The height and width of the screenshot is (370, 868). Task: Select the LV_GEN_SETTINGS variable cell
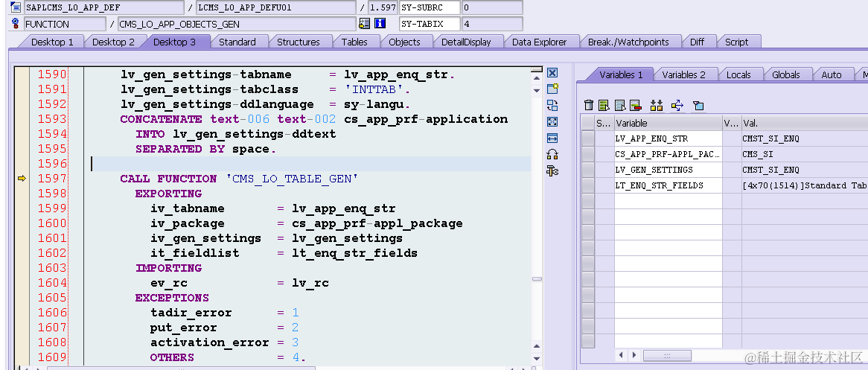click(668, 170)
